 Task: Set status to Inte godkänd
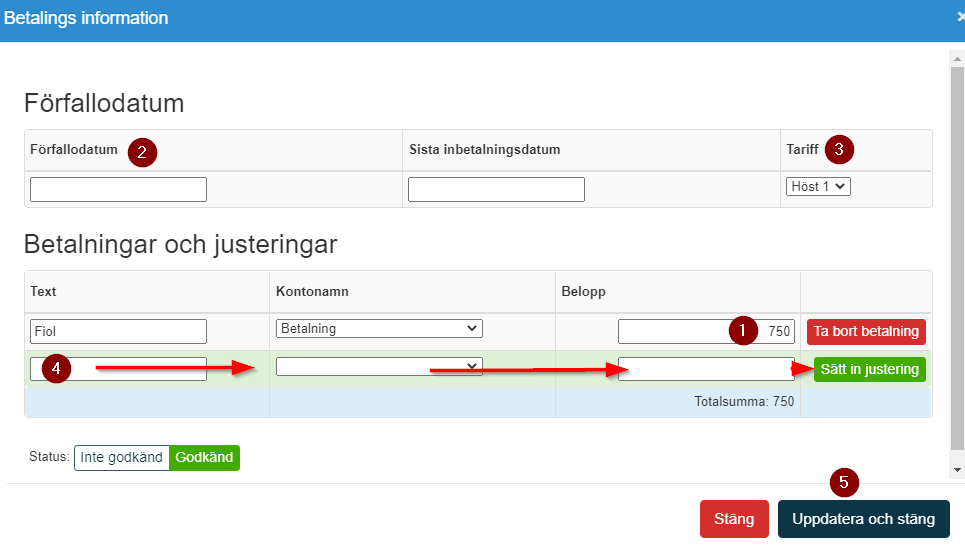121,457
